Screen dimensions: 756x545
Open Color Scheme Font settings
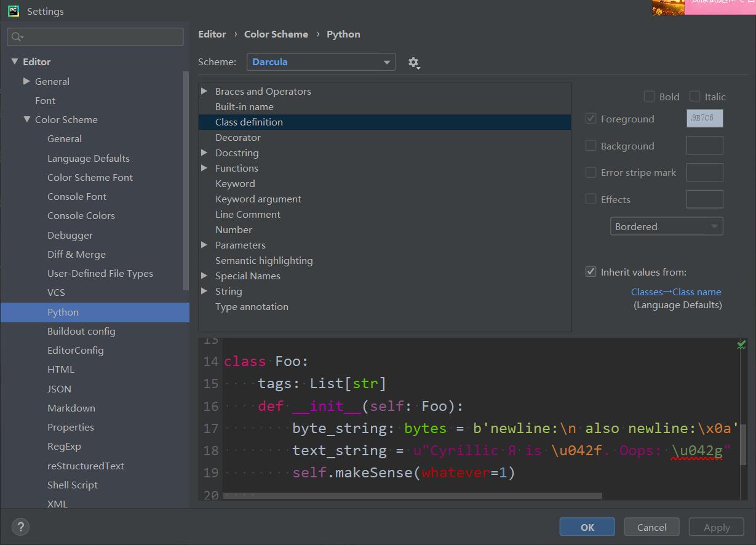(90, 177)
